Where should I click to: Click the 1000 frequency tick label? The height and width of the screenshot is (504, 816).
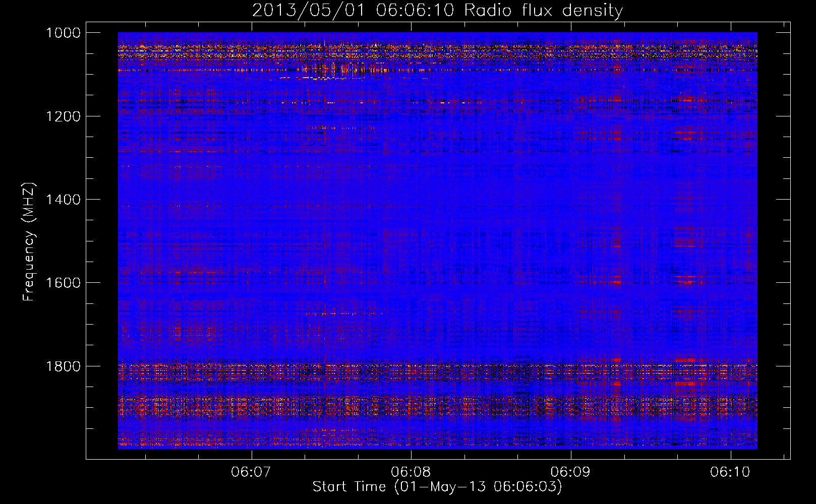(63, 33)
